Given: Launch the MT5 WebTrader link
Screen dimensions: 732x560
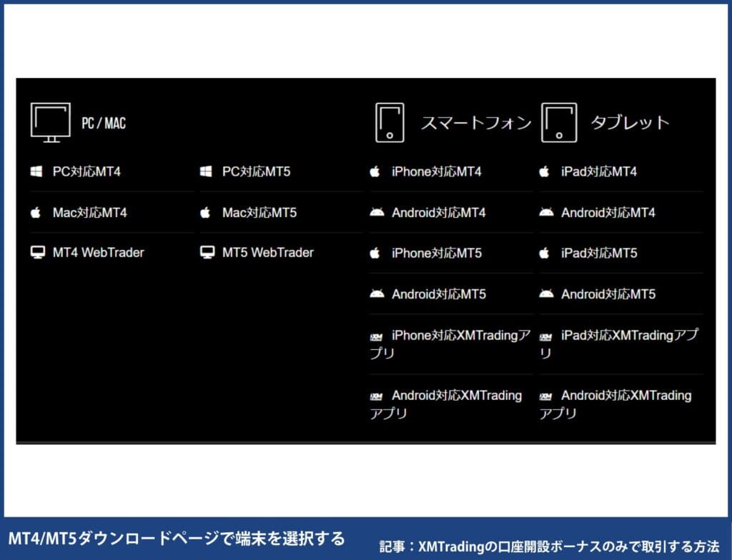Looking at the screenshot, I should click(x=268, y=252).
